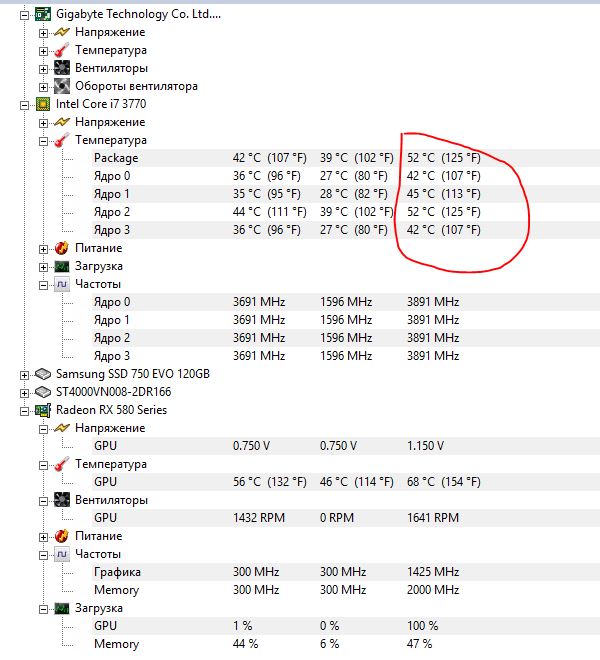Viewport: 600px width, 660px height.
Task: Click the thermometer icon beside the CPU's Температура
Action: 61,140
